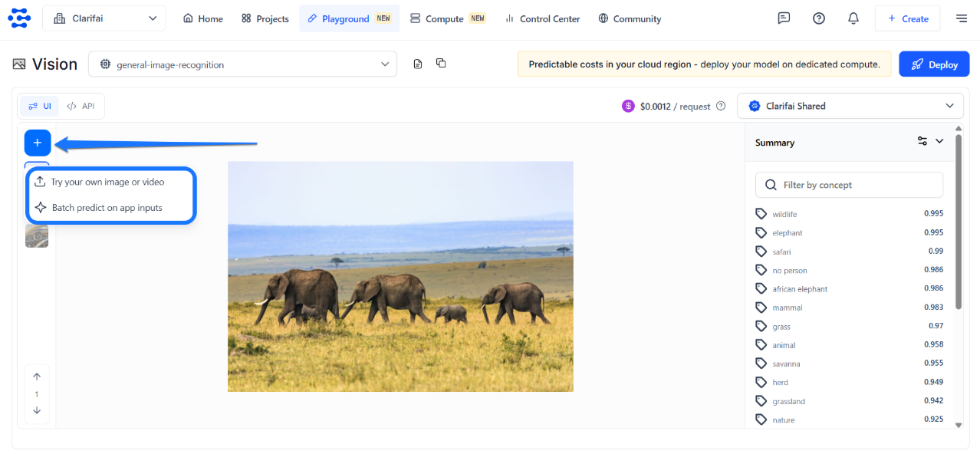Click the copy model icon
Screen dimensions: 980x454
click(441, 64)
